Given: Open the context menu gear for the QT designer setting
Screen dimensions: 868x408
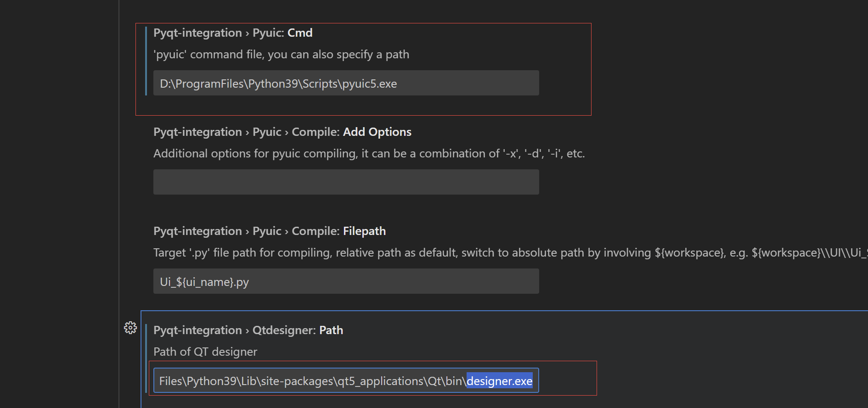Looking at the screenshot, I should tap(130, 328).
